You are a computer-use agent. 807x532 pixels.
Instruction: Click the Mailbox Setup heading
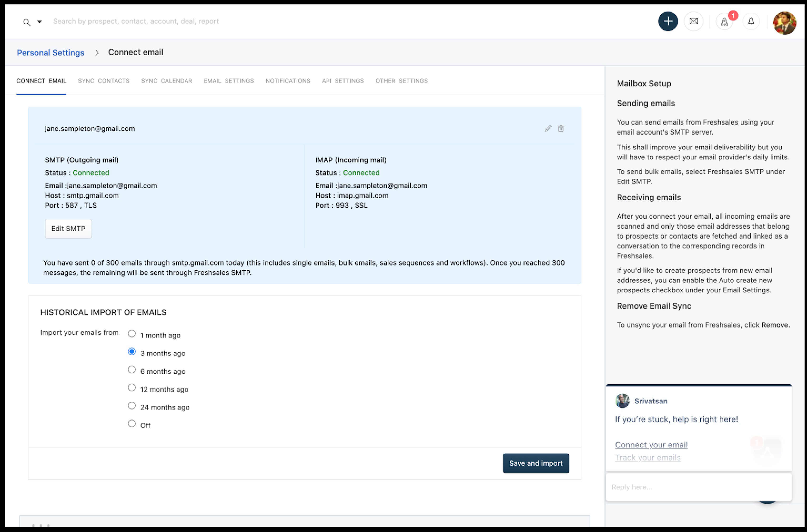(644, 84)
